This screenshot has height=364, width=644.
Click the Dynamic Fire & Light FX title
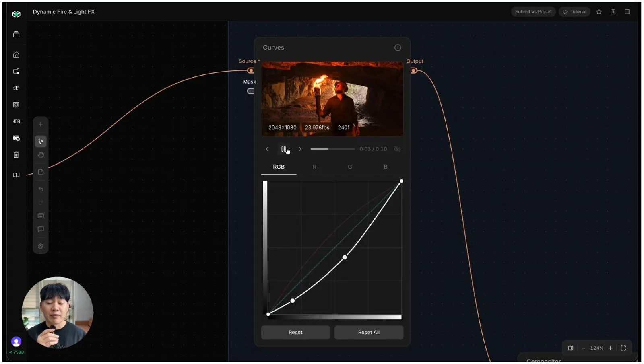pyautogui.click(x=64, y=12)
